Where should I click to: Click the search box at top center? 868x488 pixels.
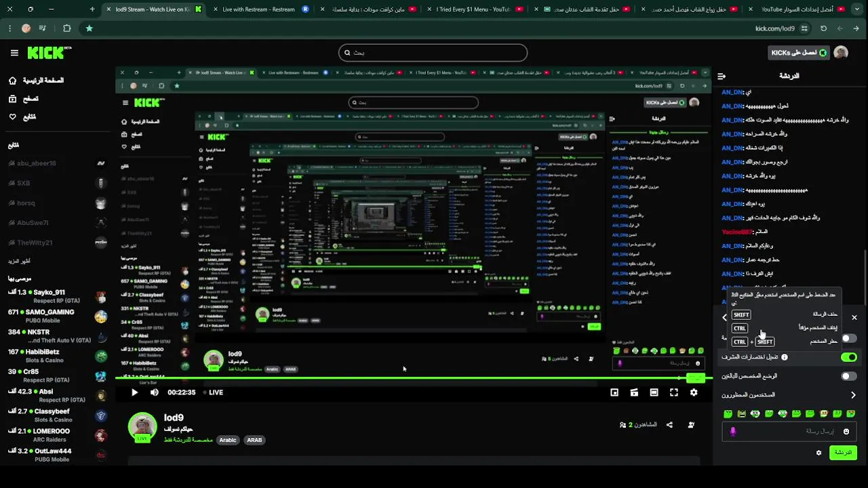coord(433,53)
